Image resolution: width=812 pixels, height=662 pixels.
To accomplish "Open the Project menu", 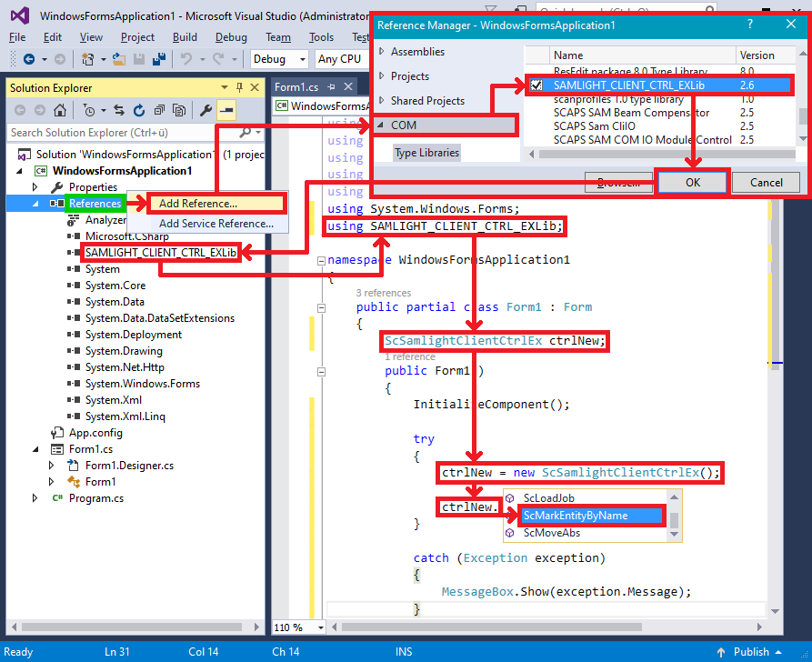I will tap(137, 37).
